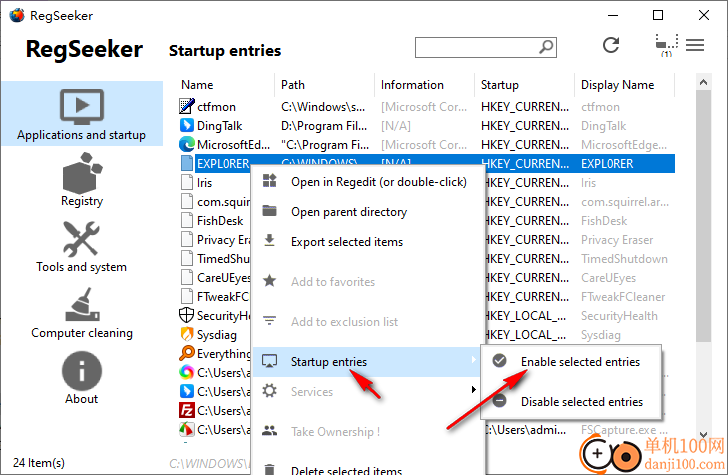
Task: Sort by the Path column header
Action: [292, 85]
